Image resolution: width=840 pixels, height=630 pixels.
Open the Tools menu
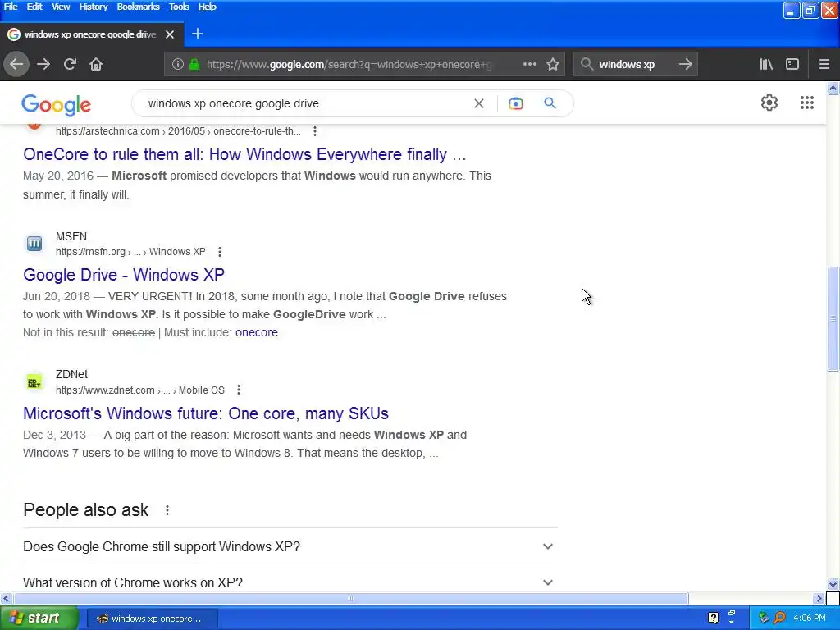click(179, 7)
